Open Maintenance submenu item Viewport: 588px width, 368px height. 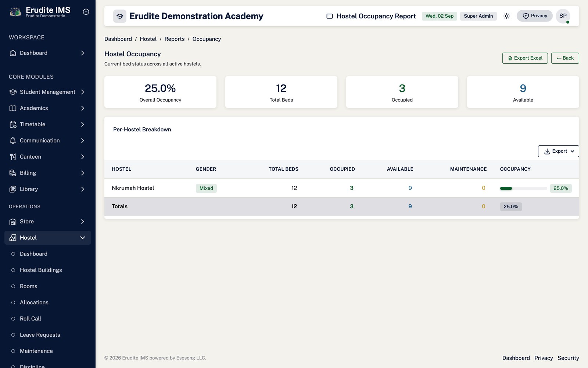(48, 351)
